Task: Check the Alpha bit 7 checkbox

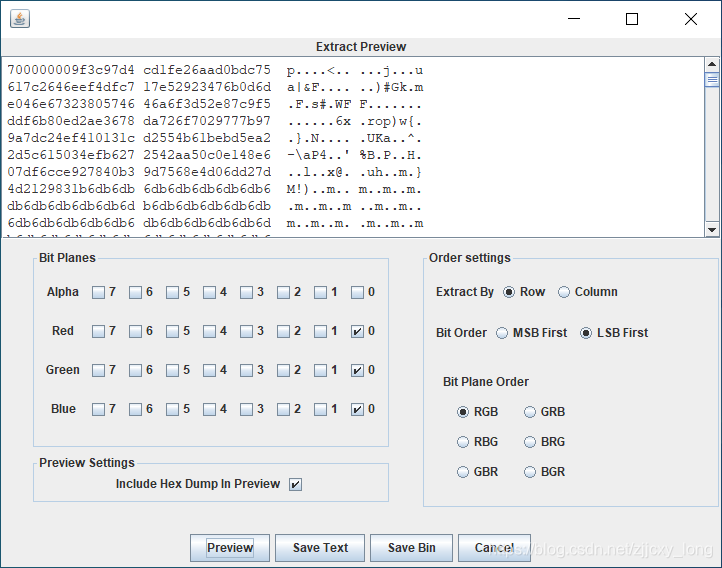Action: [x=98, y=292]
